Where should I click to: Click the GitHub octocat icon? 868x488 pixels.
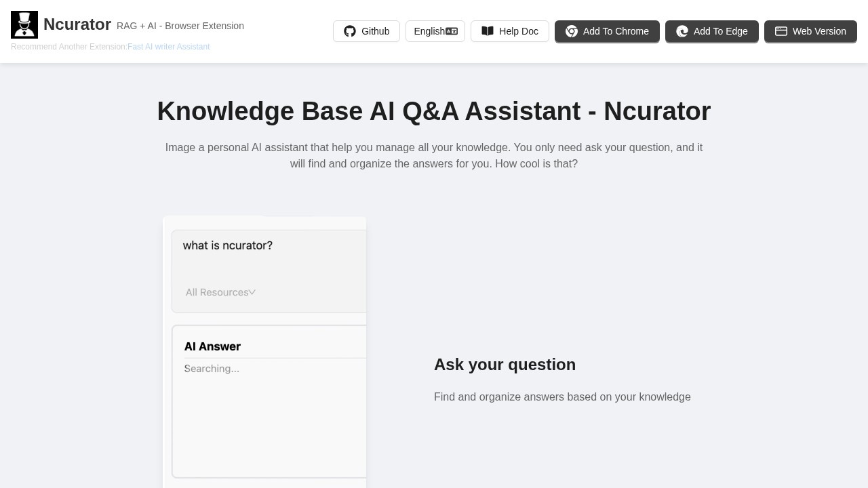[350, 31]
